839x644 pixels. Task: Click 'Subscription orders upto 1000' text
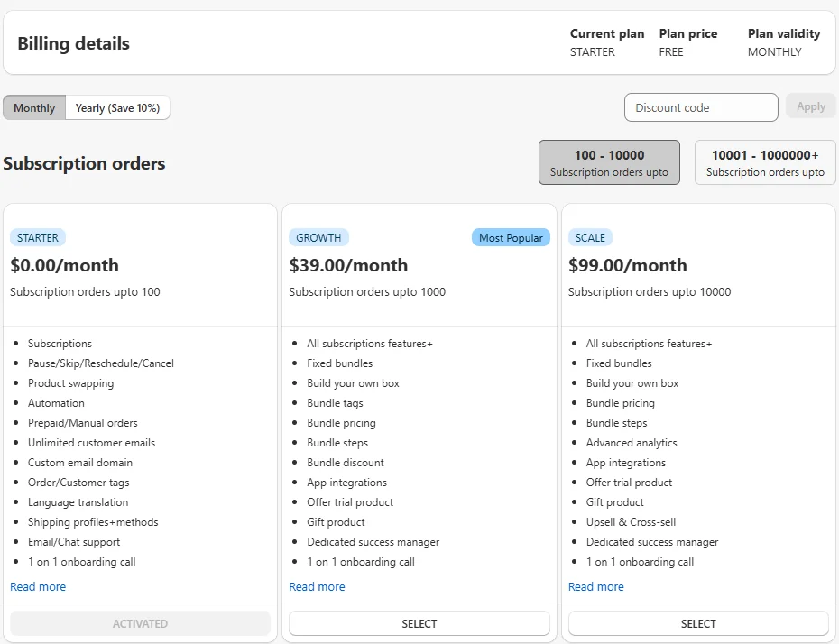pos(367,291)
